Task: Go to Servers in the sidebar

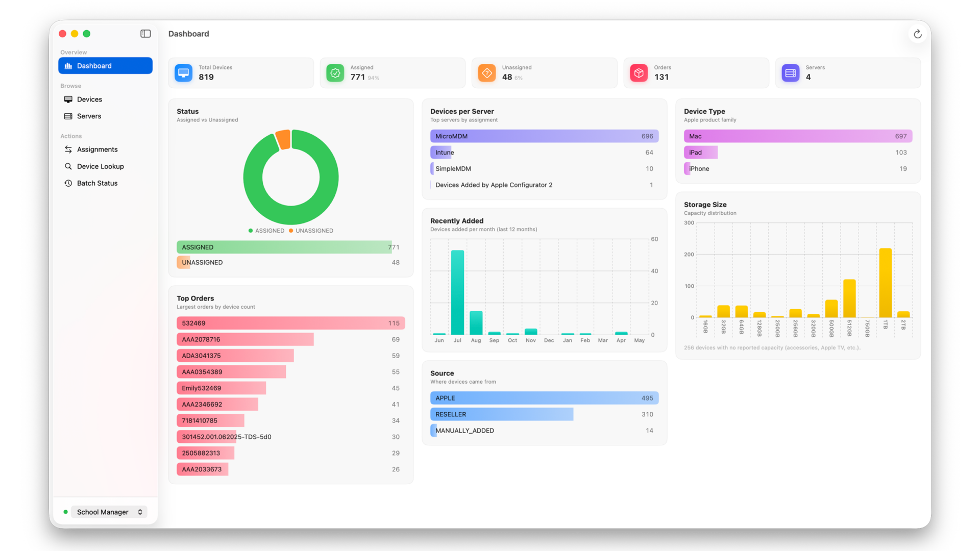Action: tap(105, 116)
